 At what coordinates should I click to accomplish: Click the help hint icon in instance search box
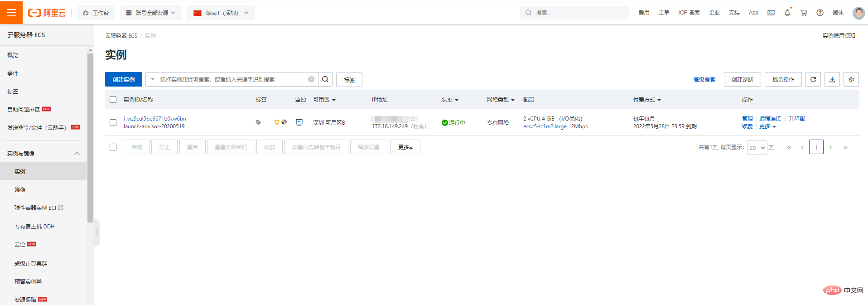[x=311, y=79]
